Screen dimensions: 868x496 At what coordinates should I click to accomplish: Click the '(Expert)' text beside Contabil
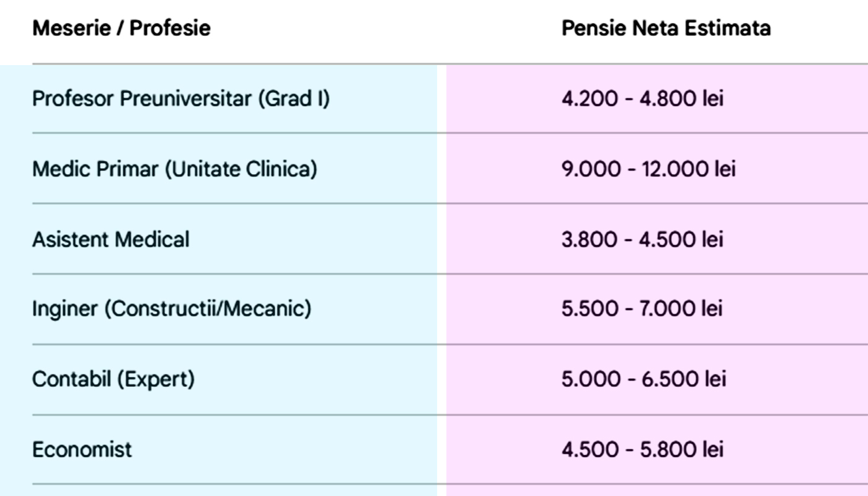[x=155, y=379]
